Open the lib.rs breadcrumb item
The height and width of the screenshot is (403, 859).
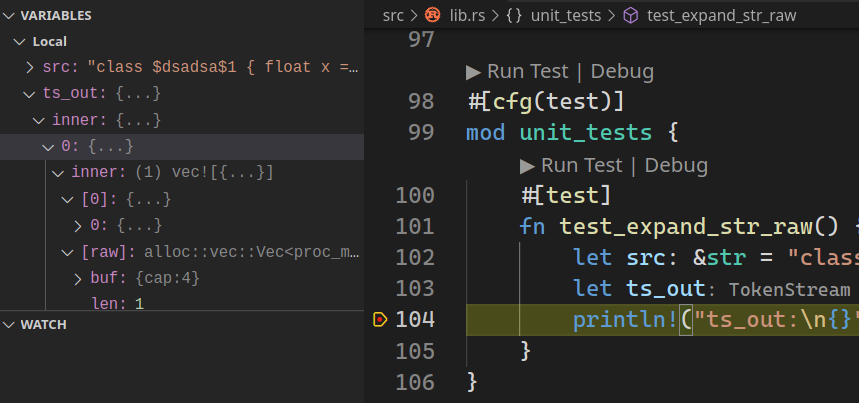point(467,15)
